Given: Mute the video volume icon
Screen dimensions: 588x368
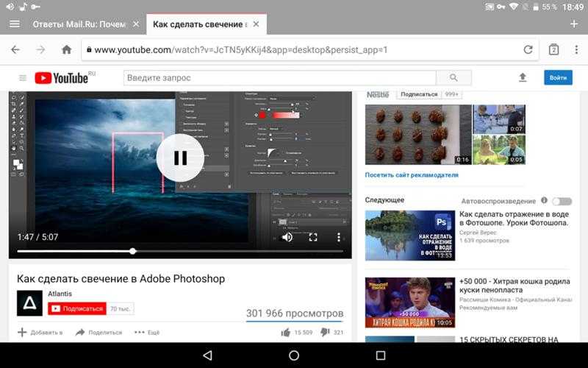Looking at the screenshot, I should tap(287, 237).
